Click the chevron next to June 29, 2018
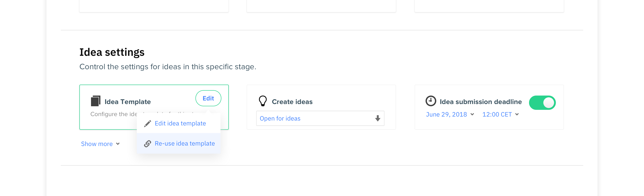 coord(472,114)
